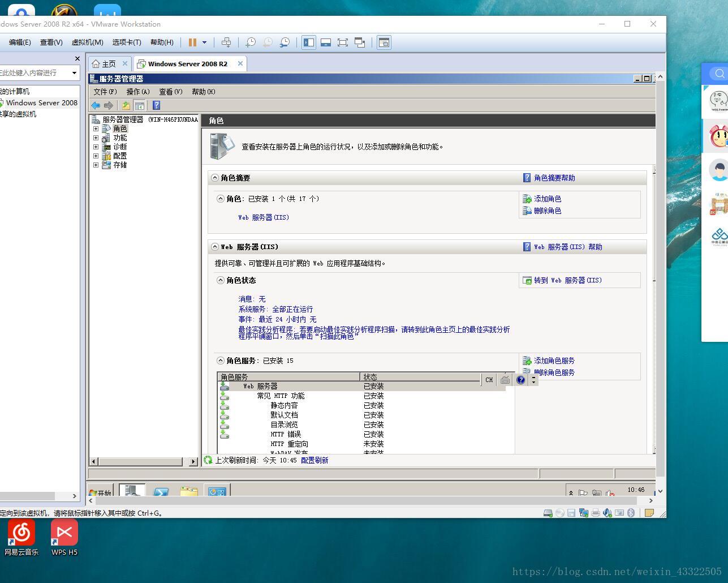Expand the 存储 tree node
Viewport: 728px width, 583px height.
coord(96,165)
